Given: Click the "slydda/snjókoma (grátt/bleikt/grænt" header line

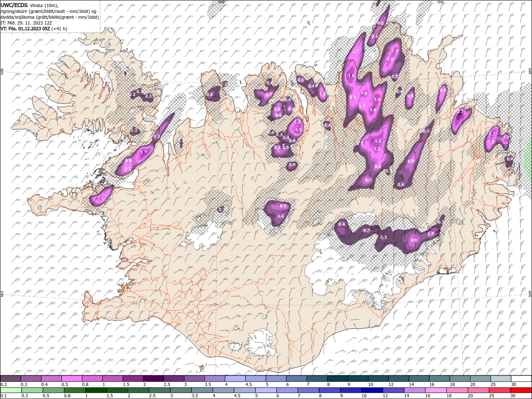Looking at the screenshot, I should (x=50, y=17).
